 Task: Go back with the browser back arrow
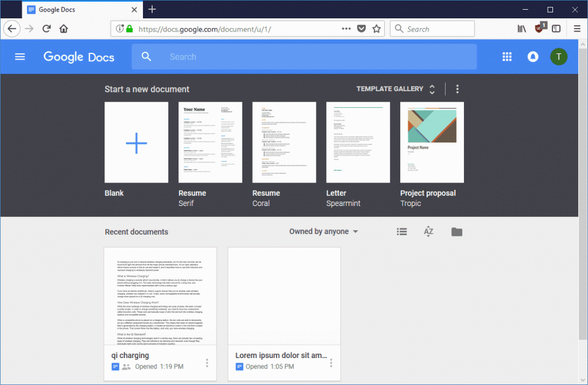[x=12, y=29]
